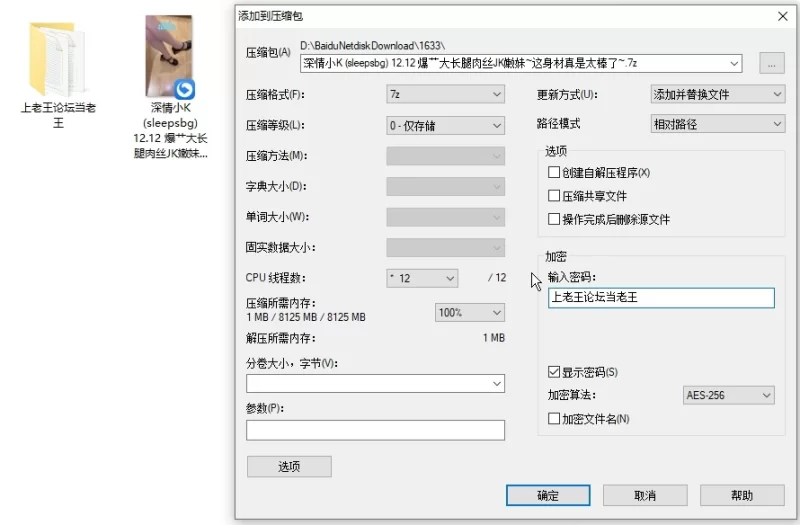Select the 上老王论坛当老王 folder icon
The height and width of the screenshot is (525, 800).
click(x=57, y=59)
